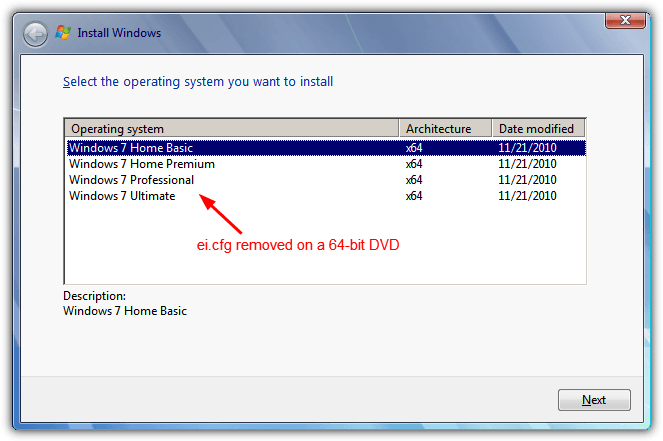This screenshot has width=663, height=441.
Task: Select Windows 7 Home Basic row
Action: tap(326, 148)
